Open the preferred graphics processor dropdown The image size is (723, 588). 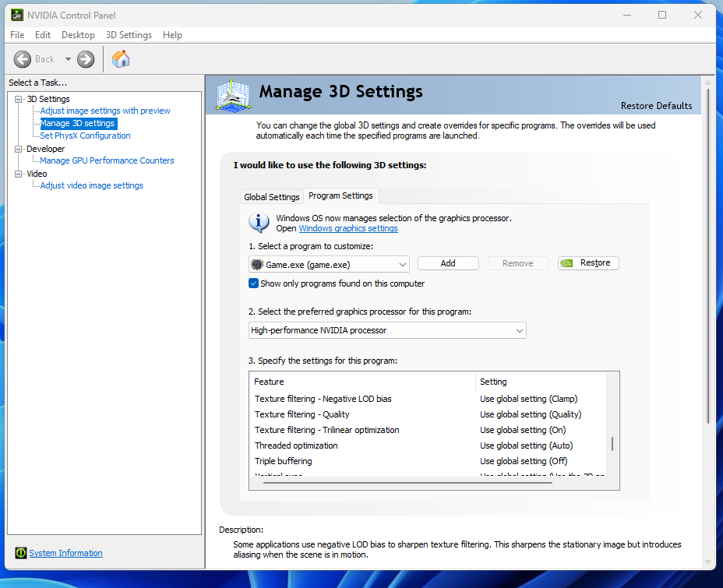pos(387,330)
